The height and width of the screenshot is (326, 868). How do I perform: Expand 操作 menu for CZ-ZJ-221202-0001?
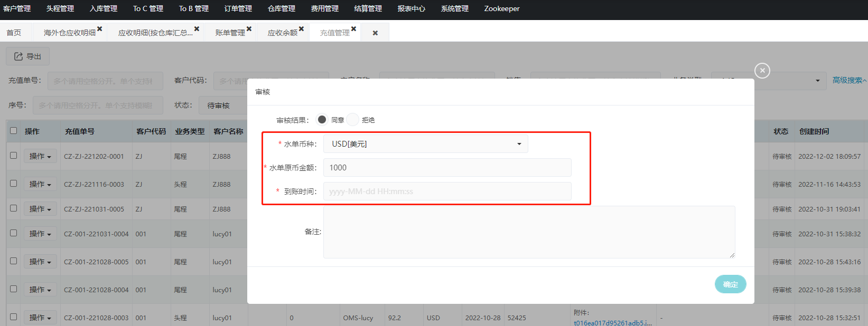pyautogui.click(x=40, y=156)
